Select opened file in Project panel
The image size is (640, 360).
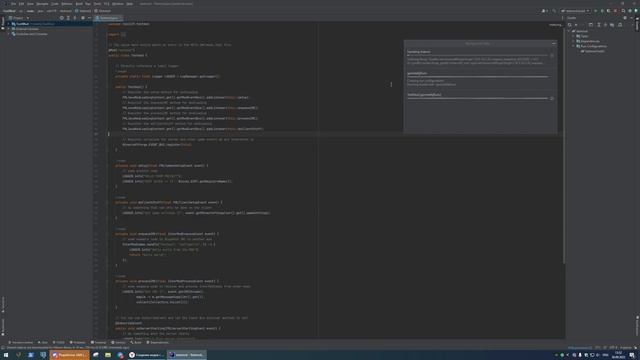(62, 18)
